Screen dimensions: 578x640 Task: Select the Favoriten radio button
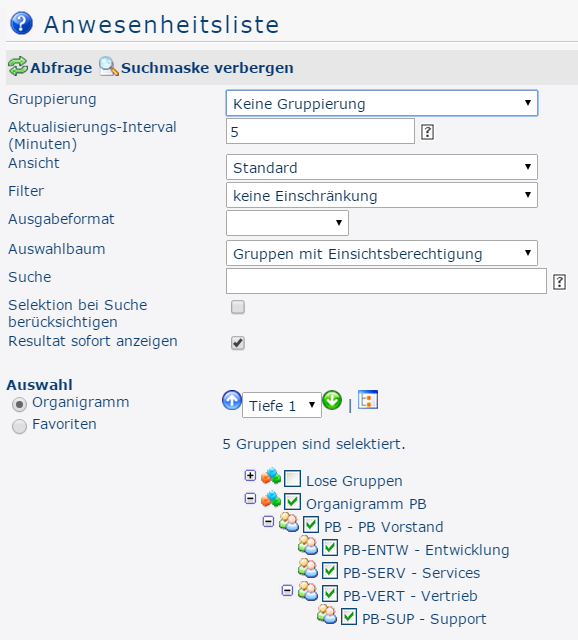[x=19, y=426]
